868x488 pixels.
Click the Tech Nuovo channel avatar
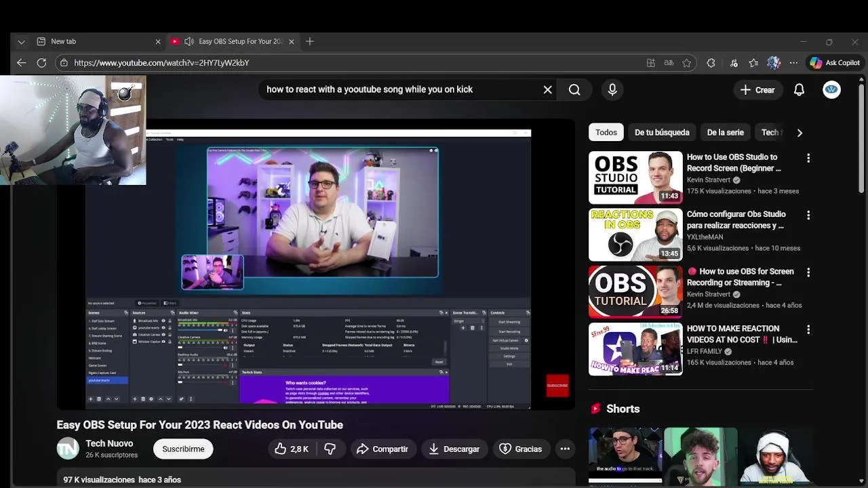68,449
